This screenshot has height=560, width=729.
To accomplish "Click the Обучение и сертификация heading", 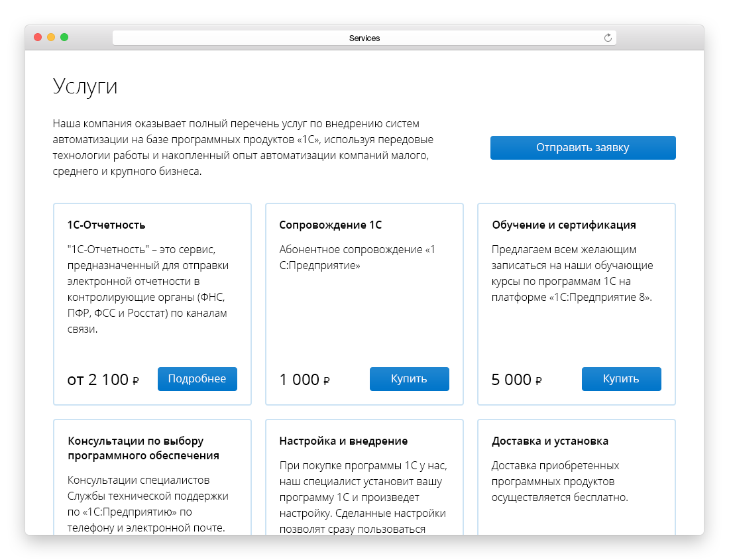I will tap(564, 225).
